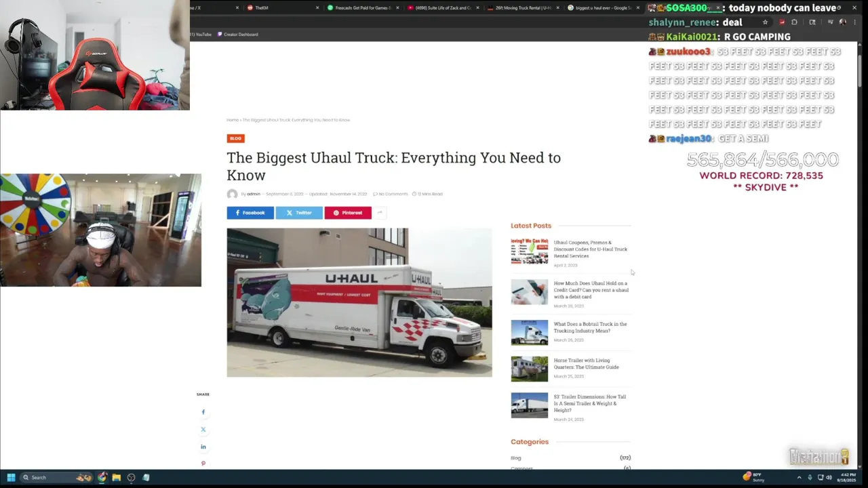The height and width of the screenshot is (488, 868).
Task: Click LinkedIn icon in floating SHARE sidebar
Action: click(x=203, y=447)
